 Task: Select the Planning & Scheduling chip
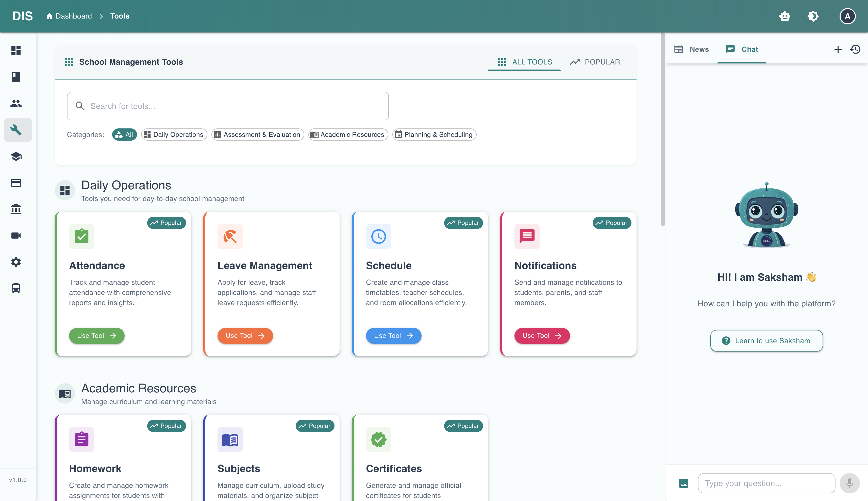(434, 135)
